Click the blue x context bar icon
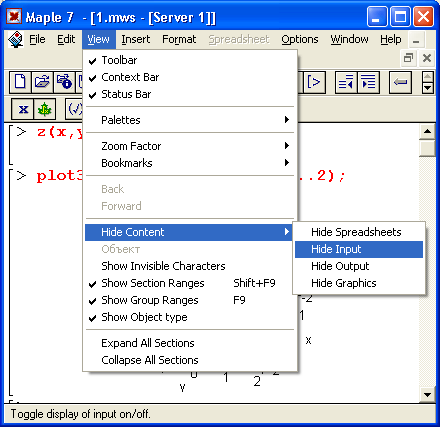This screenshot has height=427, width=440. [23, 109]
